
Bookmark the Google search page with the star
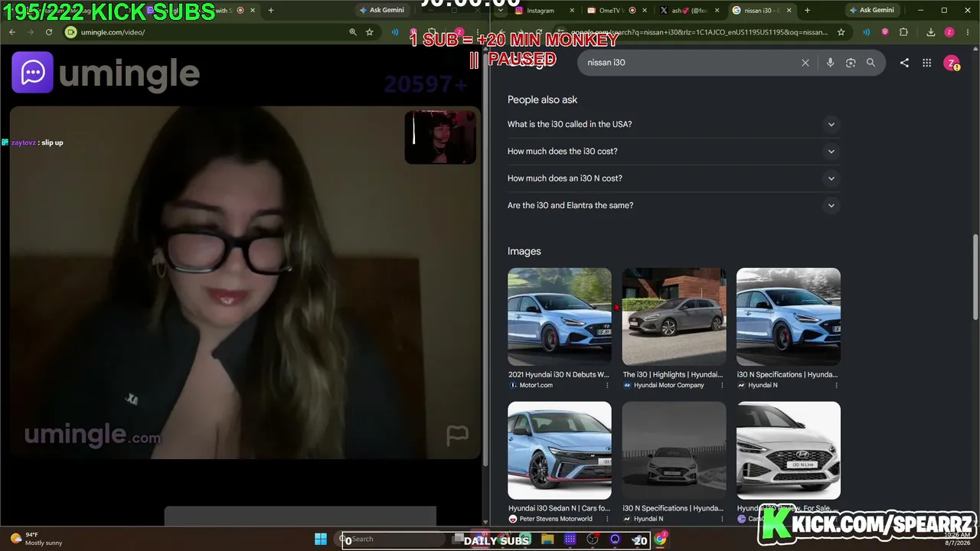(x=841, y=32)
